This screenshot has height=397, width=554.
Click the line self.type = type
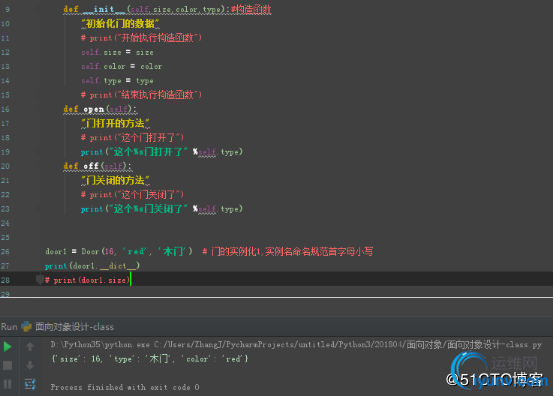click(x=117, y=81)
